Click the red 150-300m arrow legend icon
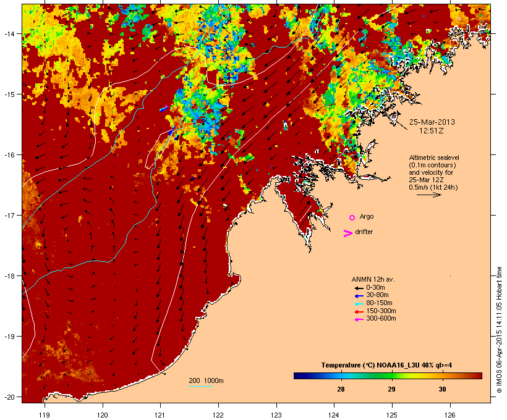Screen dimensions: 507x420 click(359, 312)
